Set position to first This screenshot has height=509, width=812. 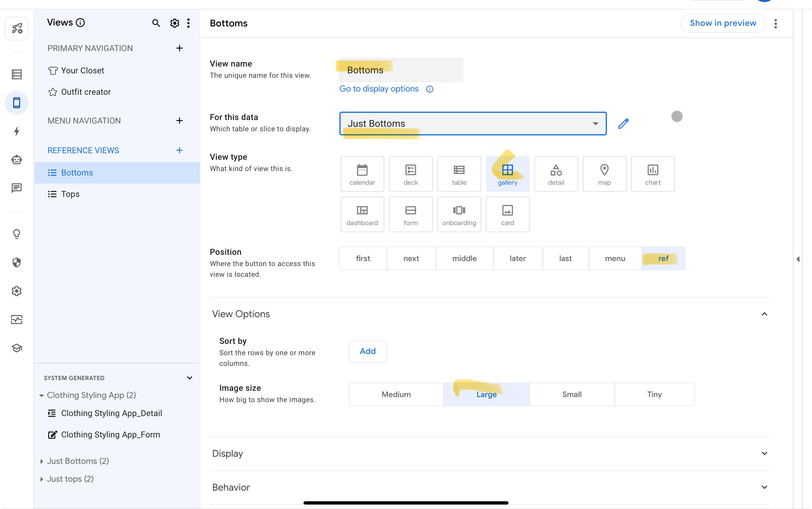[363, 258]
